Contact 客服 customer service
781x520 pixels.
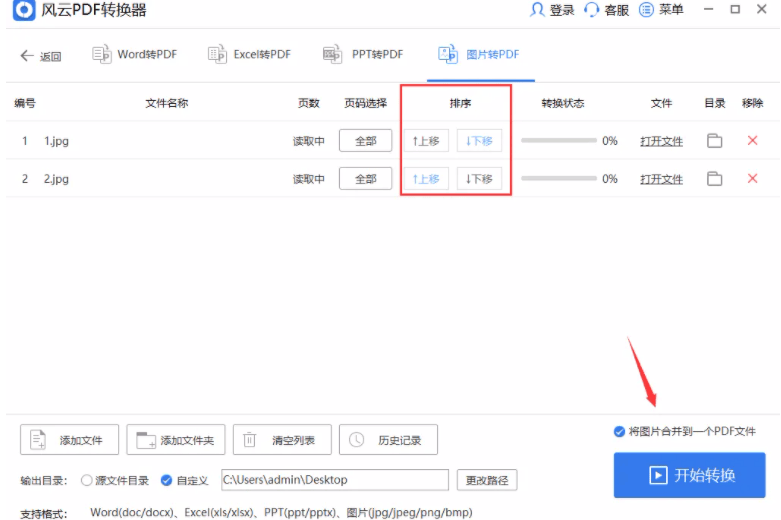pyautogui.click(x=606, y=9)
